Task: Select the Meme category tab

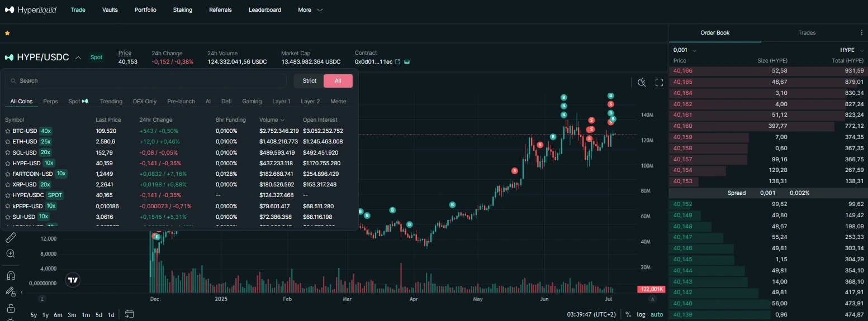Action: click(x=338, y=102)
